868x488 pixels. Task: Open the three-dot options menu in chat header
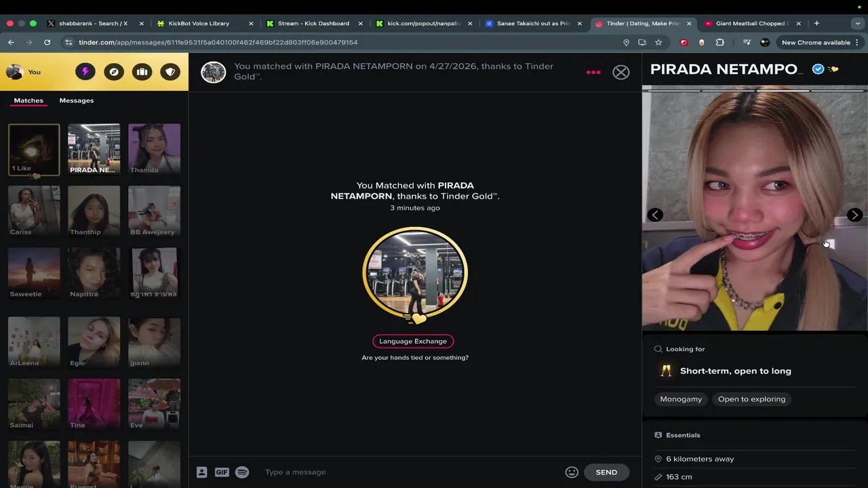(593, 72)
